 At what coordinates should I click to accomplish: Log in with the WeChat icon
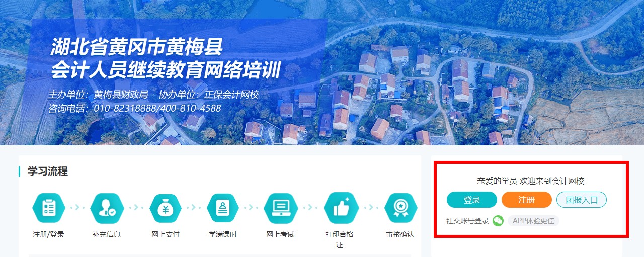(x=498, y=221)
